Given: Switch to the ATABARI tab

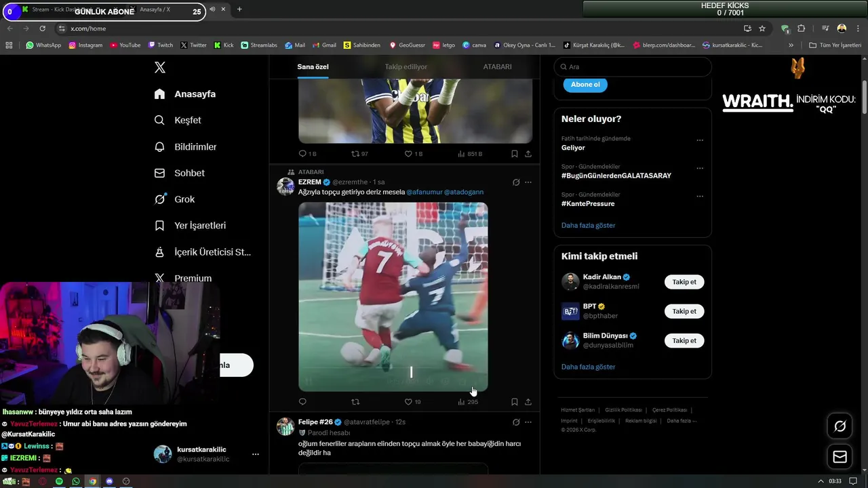Looking at the screenshot, I should (x=497, y=66).
